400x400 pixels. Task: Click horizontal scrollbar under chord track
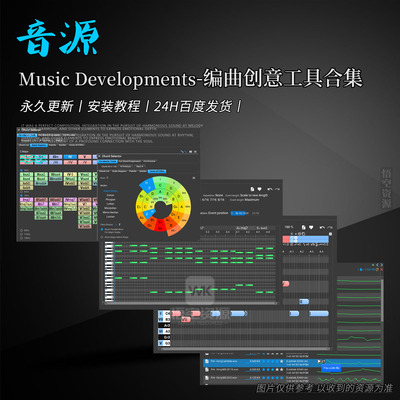click(245, 348)
